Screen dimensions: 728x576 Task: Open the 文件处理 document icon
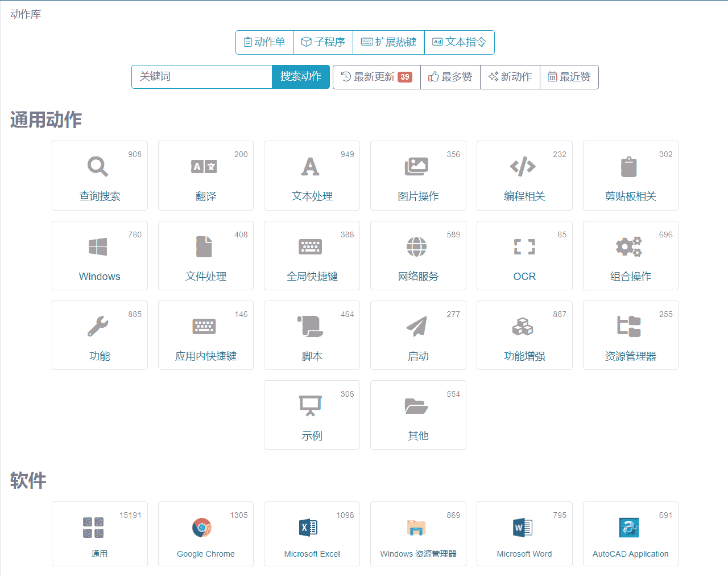pyautogui.click(x=204, y=246)
